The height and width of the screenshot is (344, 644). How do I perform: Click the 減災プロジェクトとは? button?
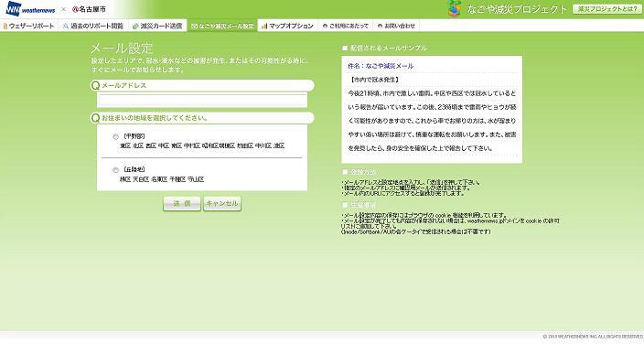coord(607,8)
